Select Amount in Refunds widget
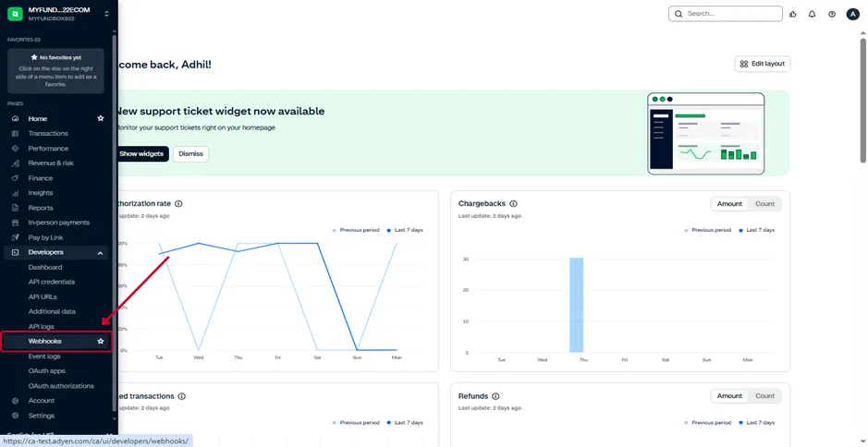The image size is (868, 447). (x=729, y=395)
